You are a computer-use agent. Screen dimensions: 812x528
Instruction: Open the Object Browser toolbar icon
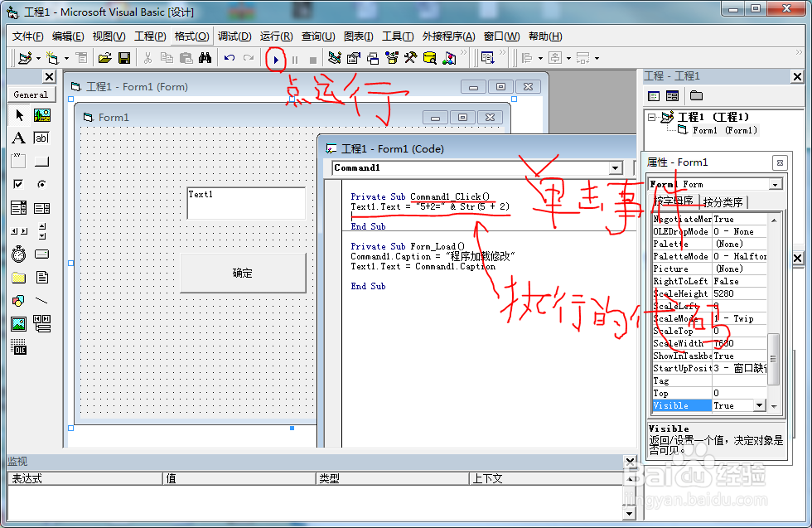[x=392, y=58]
